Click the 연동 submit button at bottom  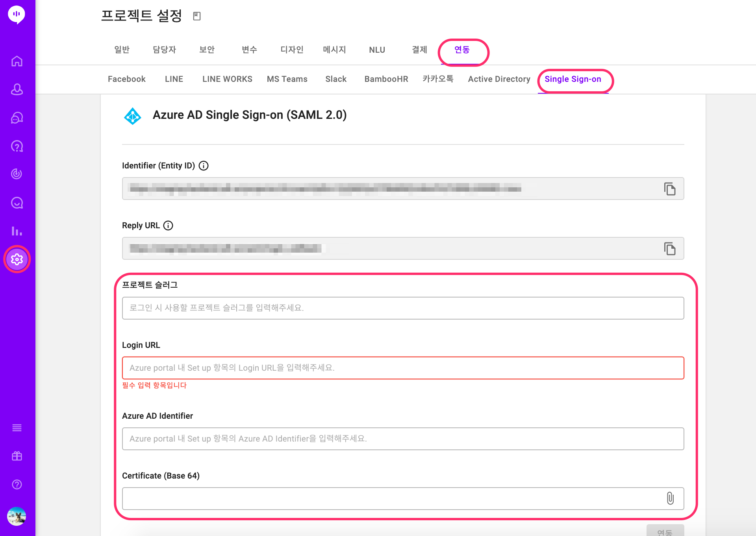665,530
